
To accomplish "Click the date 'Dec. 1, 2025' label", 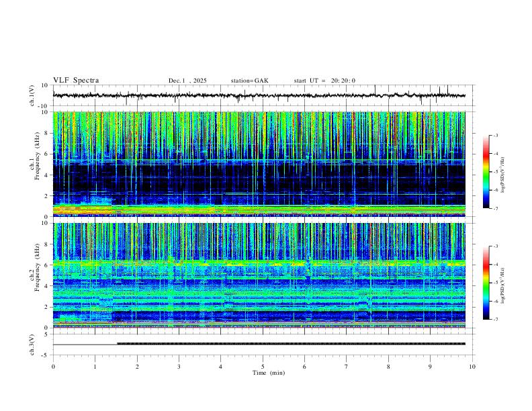I will click(x=187, y=81).
